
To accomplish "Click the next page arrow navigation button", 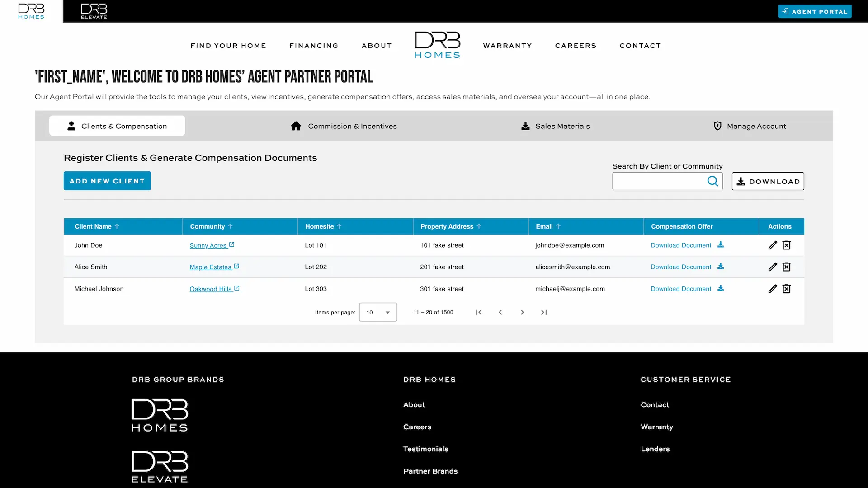I will 522,312.
